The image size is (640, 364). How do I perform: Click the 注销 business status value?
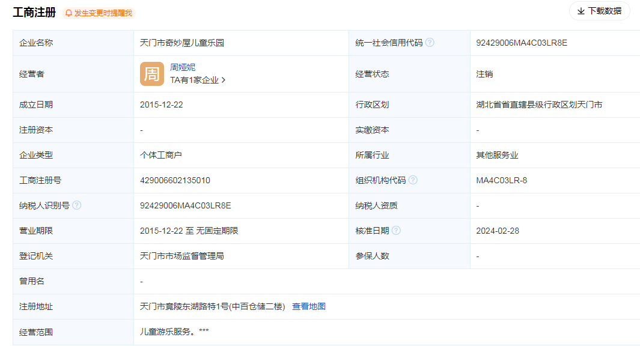click(x=484, y=74)
